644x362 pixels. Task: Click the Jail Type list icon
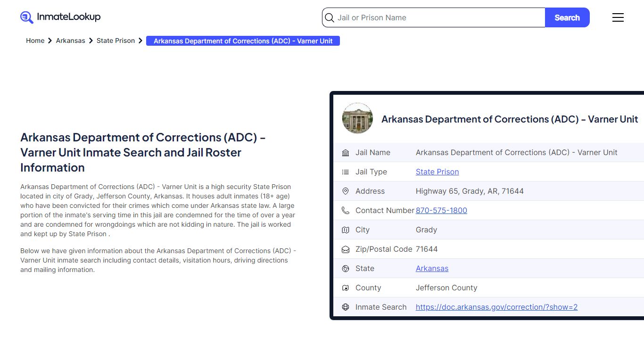point(346,172)
